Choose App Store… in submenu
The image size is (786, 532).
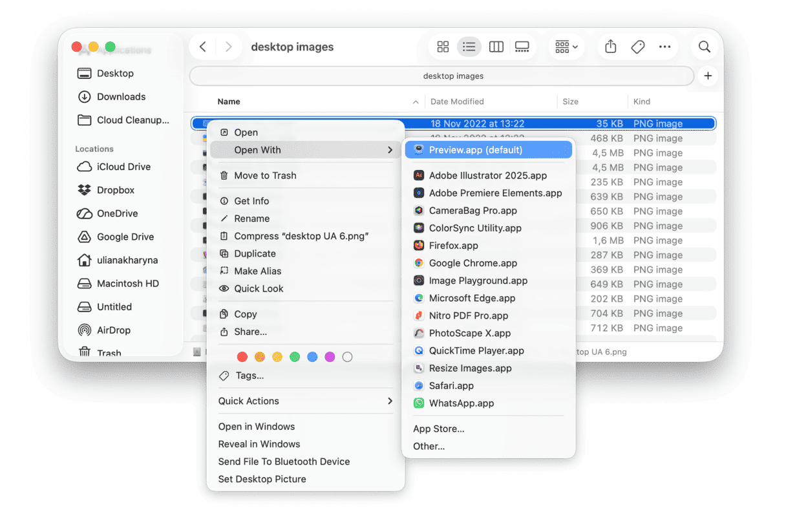[488, 429]
